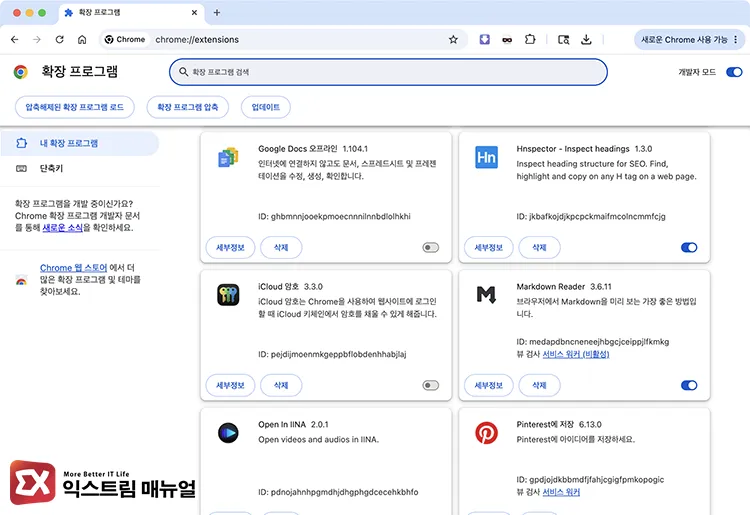Bookmark this page with the star icon
Image resolution: width=750 pixels, height=515 pixels.
click(x=453, y=40)
